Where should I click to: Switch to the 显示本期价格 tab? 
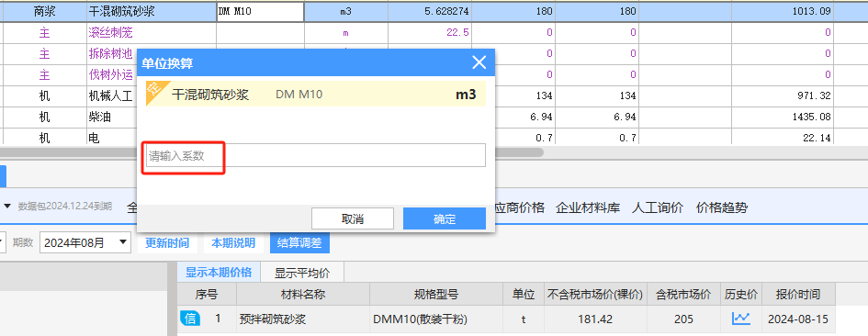click(219, 273)
